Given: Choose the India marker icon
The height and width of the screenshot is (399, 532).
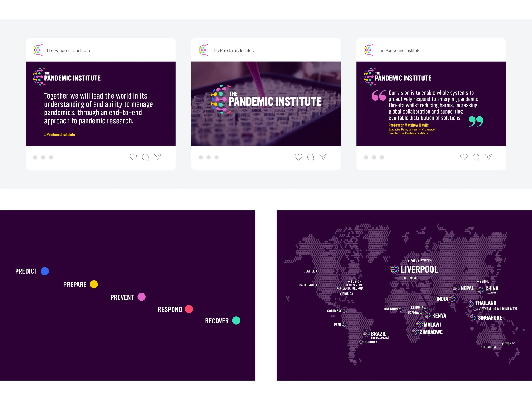Looking at the screenshot, I should [453, 299].
